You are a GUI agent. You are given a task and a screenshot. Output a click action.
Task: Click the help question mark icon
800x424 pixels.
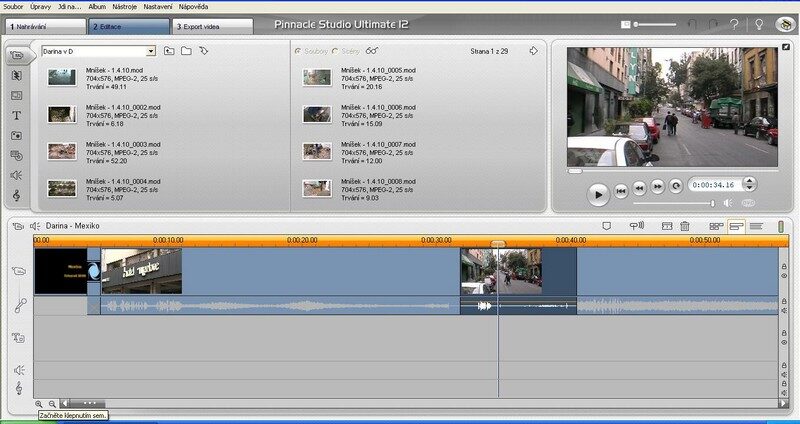pos(734,24)
